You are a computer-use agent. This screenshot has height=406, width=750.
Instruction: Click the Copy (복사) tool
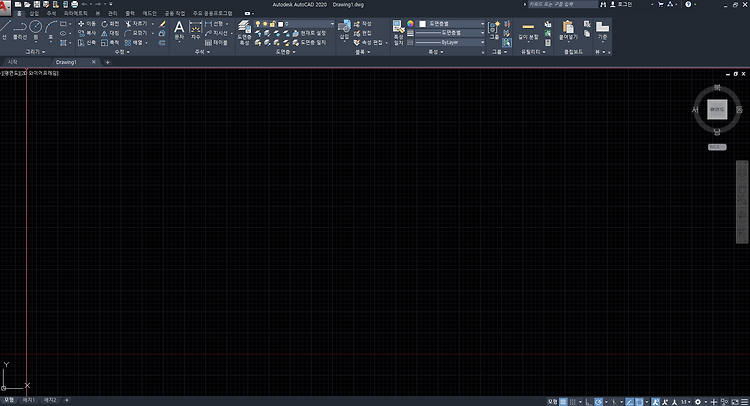pos(87,33)
